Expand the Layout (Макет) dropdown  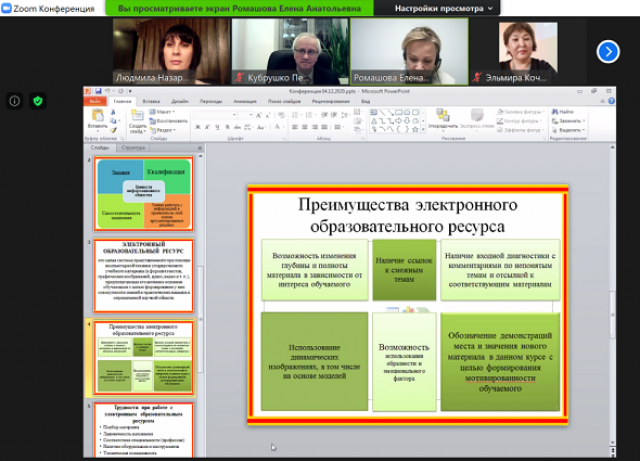166,111
